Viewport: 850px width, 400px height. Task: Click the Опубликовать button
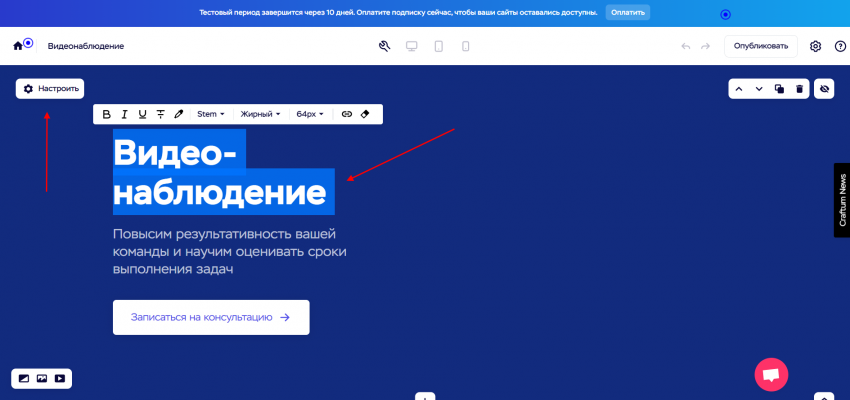(x=761, y=46)
